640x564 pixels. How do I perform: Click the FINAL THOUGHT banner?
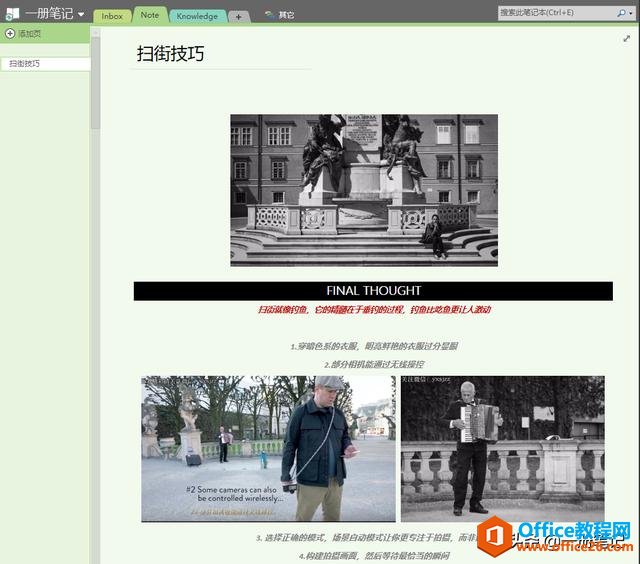point(373,291)
